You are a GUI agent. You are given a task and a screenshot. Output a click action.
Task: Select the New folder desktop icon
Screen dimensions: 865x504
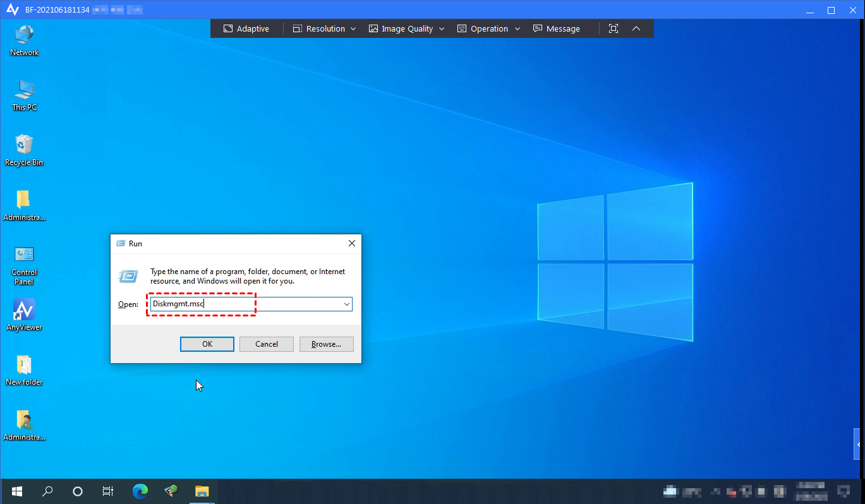coord(24,370)
